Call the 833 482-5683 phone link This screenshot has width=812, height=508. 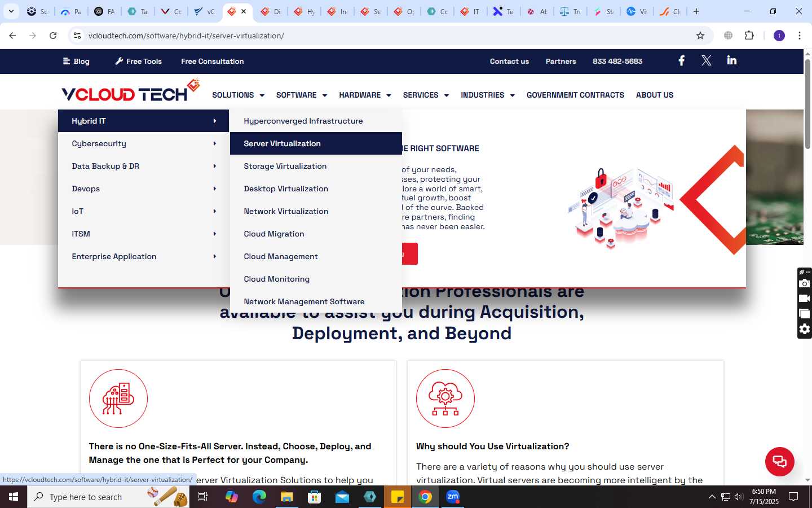617,61
